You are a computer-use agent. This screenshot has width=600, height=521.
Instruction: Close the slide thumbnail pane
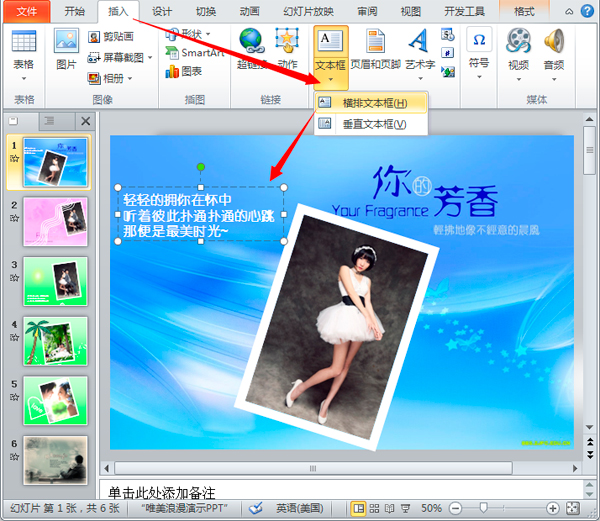coord(86,121)
